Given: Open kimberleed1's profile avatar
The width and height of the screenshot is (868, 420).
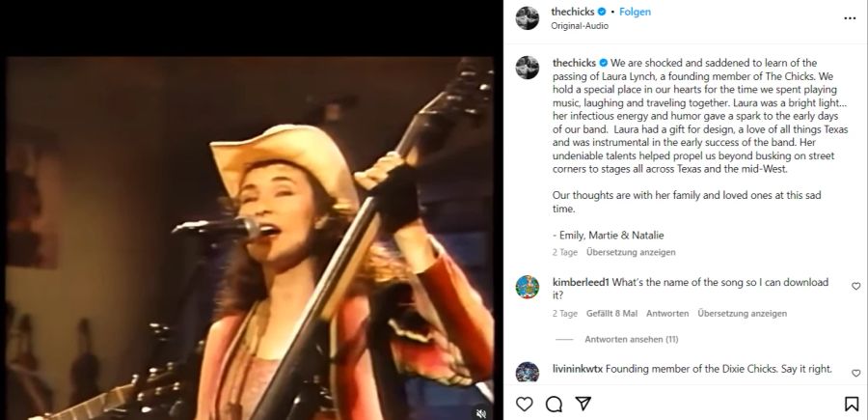Looking at the screenshot, I should 528,287.
